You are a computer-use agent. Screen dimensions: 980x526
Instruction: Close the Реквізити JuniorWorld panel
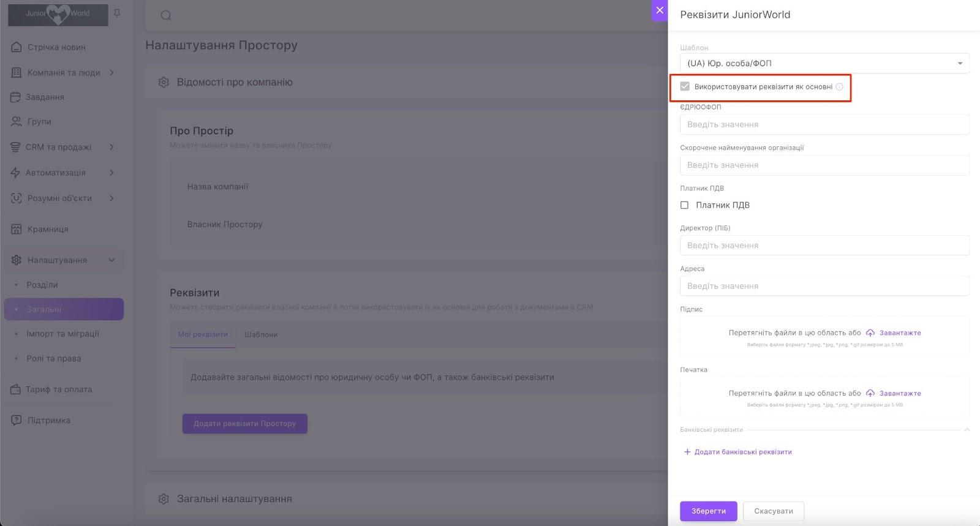click(x=660, y=10)
